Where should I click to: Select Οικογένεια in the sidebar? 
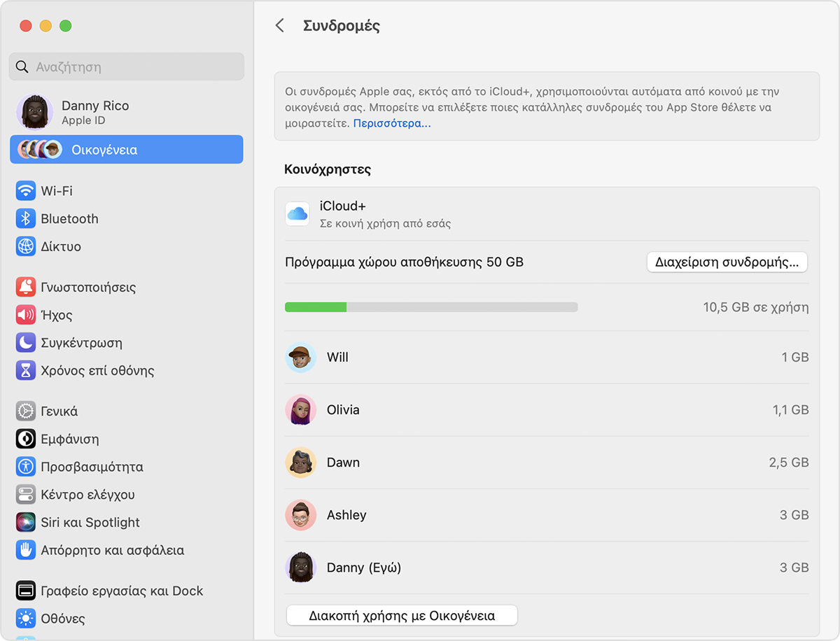tap(127, 150)
